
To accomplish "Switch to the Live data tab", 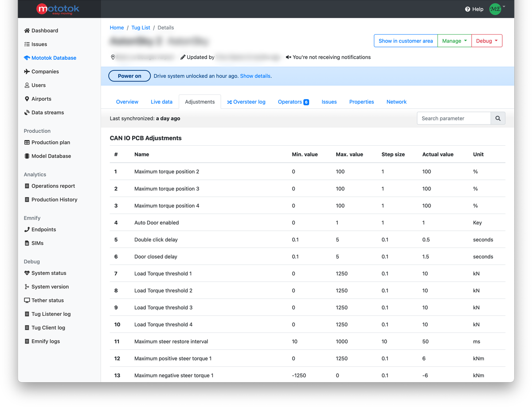I will pos(161,102).
